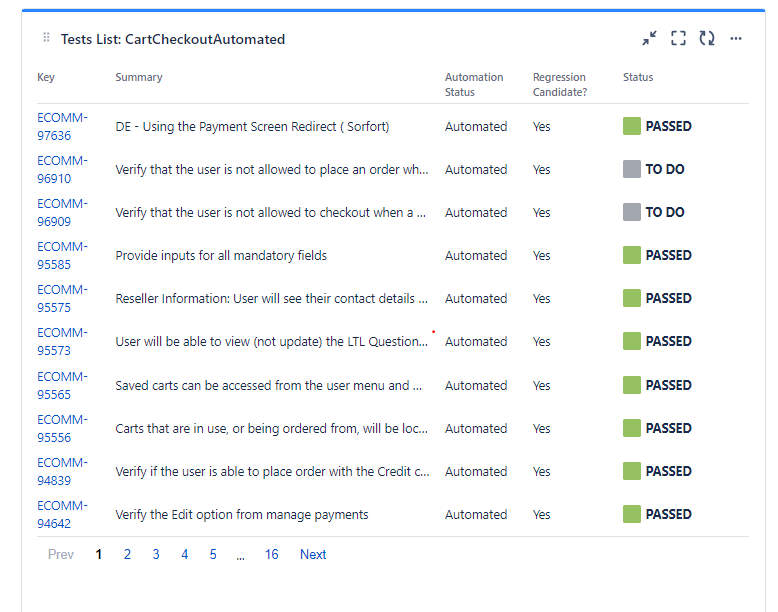778x612 pixels.
Task: Click green PASSED swatch for ECOMM-97636
Action: tap(632, 126)
